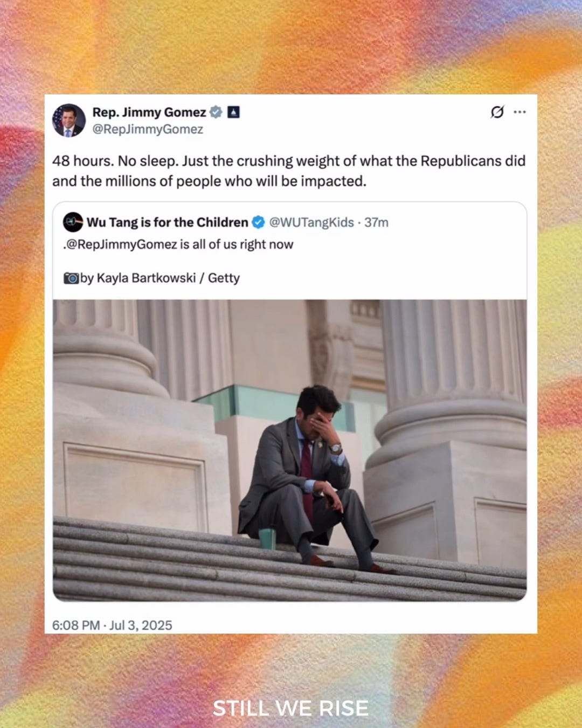Click the Kayla Bartkowski / Getty credit line
The height and width of the screenshot is (728, 582).
(160, 278)
